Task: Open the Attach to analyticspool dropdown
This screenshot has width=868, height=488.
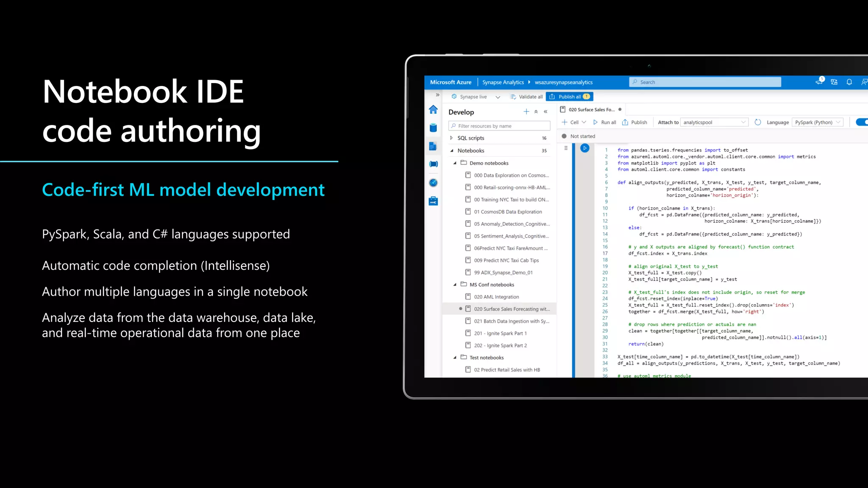Action: [714, 122]
